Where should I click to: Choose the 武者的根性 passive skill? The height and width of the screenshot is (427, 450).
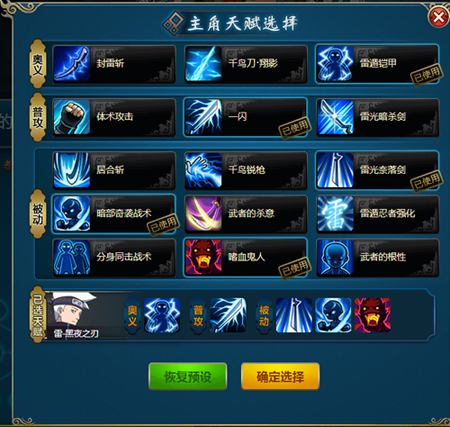377,257
